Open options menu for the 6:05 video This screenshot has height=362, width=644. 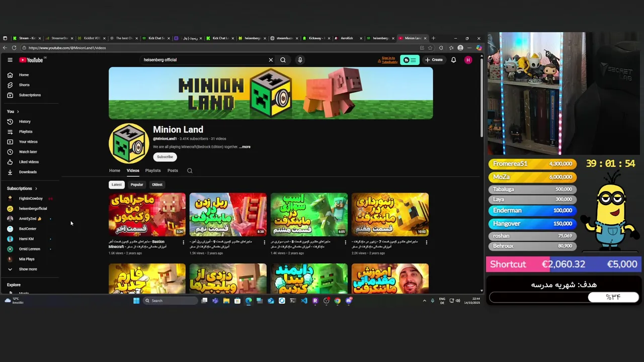[x=345, y=242]
